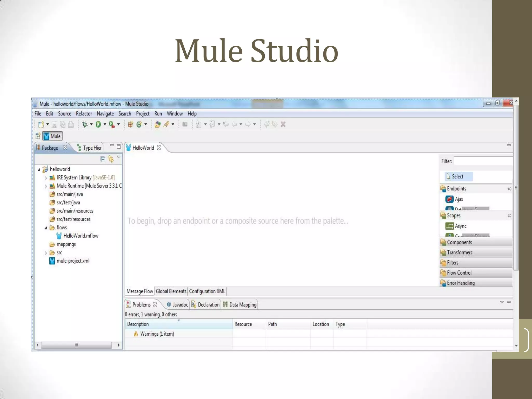Click the green Run icon
This screenshot has height=399, width=532.
(98, 124)
